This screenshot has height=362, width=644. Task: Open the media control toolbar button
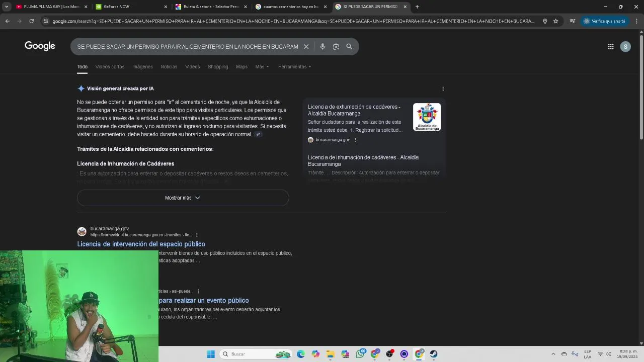tap(572, 21)
